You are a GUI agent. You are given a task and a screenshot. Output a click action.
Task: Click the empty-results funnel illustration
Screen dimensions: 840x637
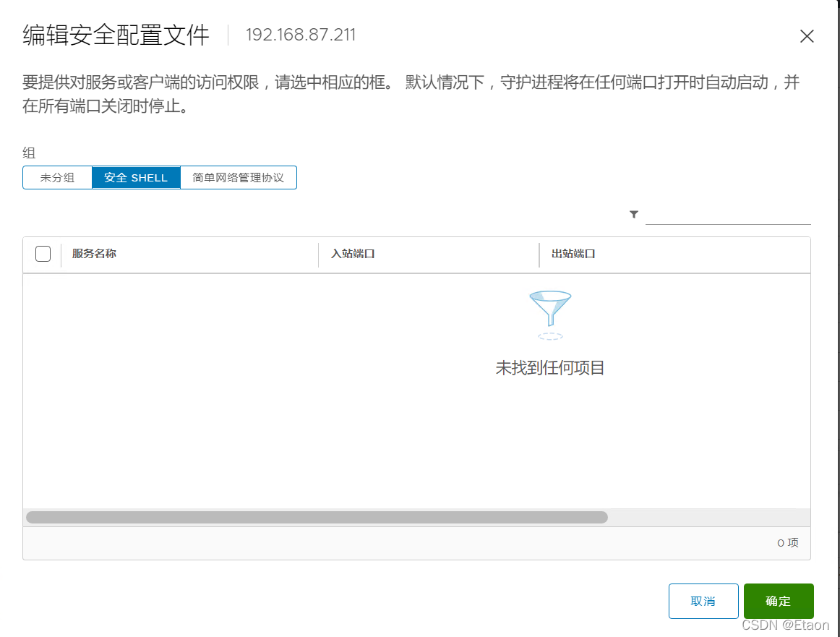[550, 315]
